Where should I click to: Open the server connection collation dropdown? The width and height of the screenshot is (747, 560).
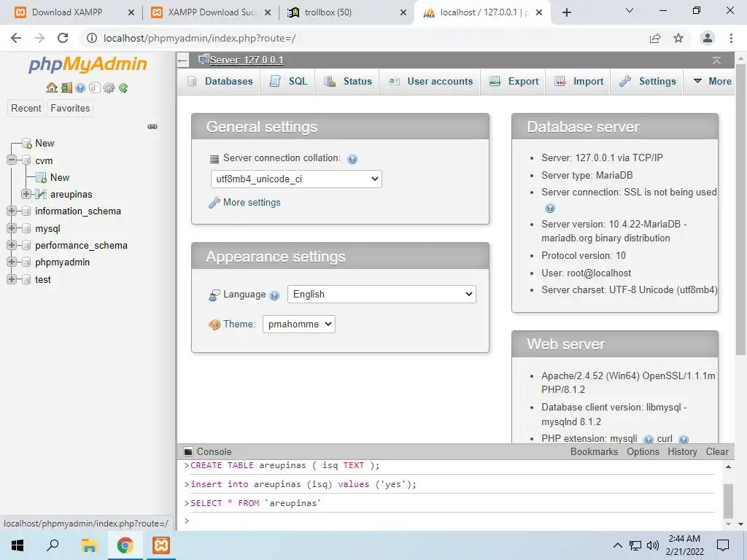pyautogui.click(x=296, y=179)
